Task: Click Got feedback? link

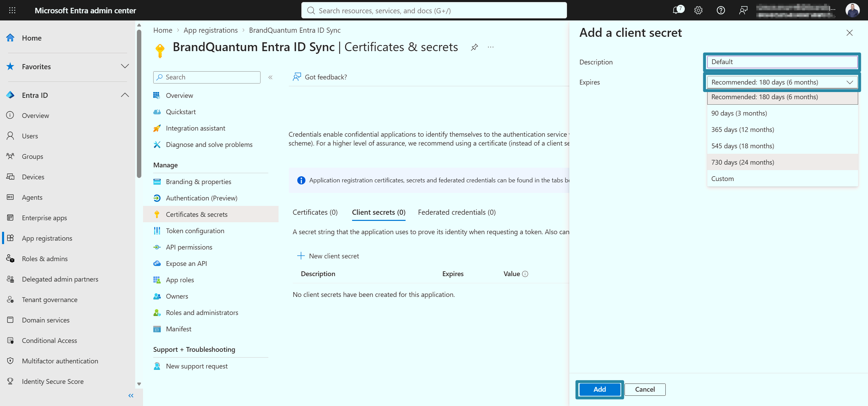Action: [319, 77]
